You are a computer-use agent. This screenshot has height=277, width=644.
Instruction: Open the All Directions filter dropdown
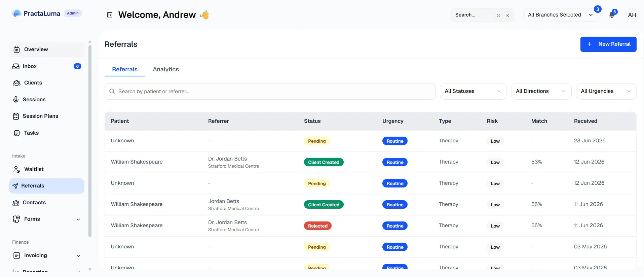pyautogui.click(x=541, y=91)
